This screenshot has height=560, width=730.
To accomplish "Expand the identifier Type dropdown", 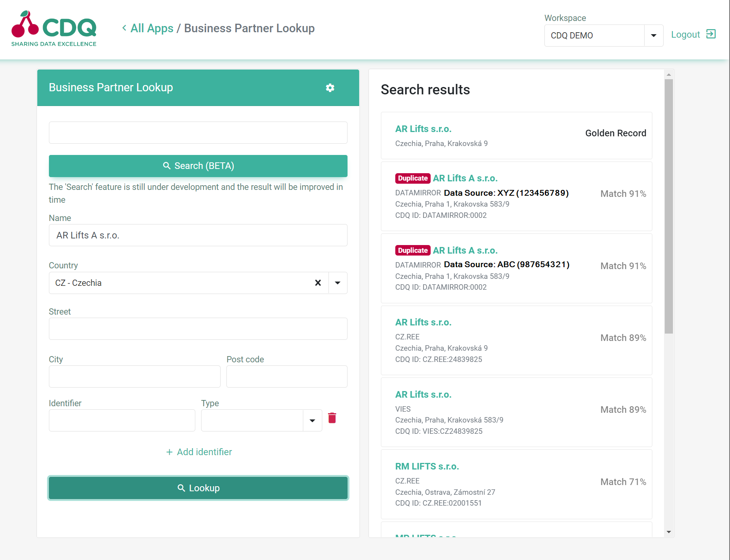I will 312,421.
